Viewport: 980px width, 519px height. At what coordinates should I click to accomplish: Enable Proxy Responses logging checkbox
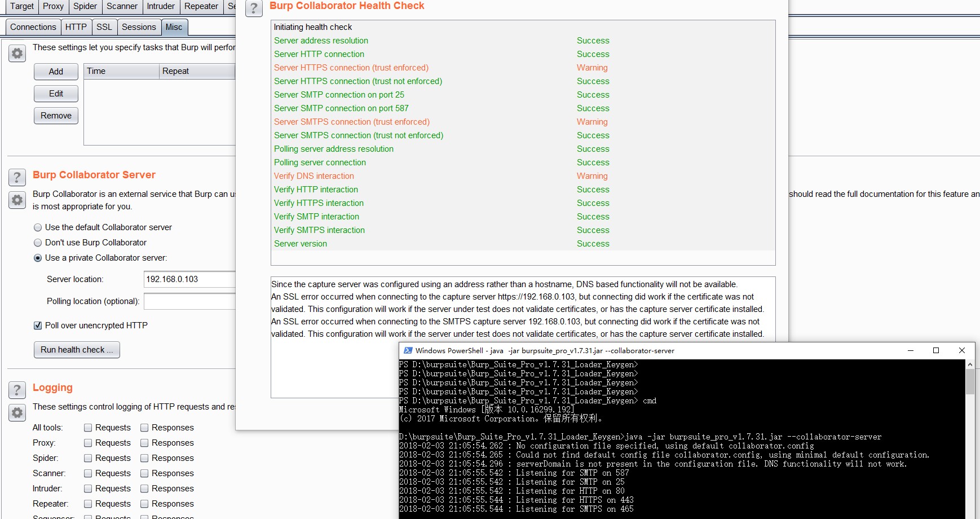point(144,443)
